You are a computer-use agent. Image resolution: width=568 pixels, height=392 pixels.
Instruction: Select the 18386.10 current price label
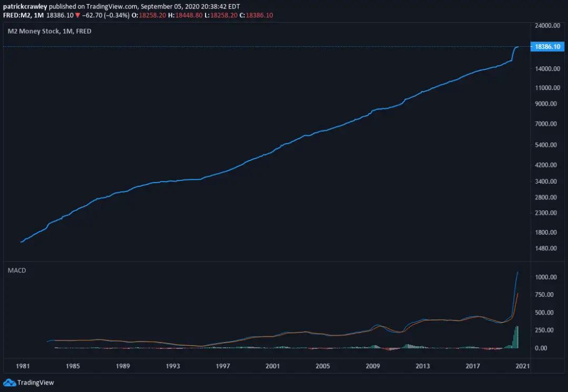[x=547, y=47]
